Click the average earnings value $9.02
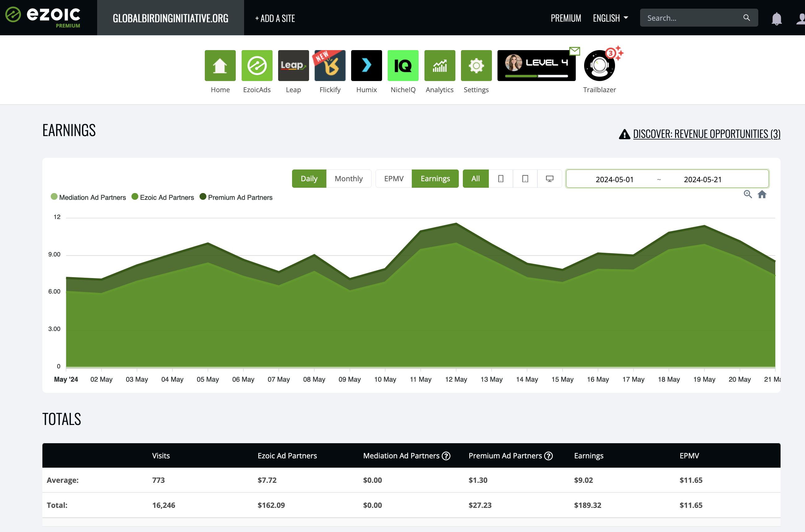This screenshot has height=532, width=805. coord(583,480)
